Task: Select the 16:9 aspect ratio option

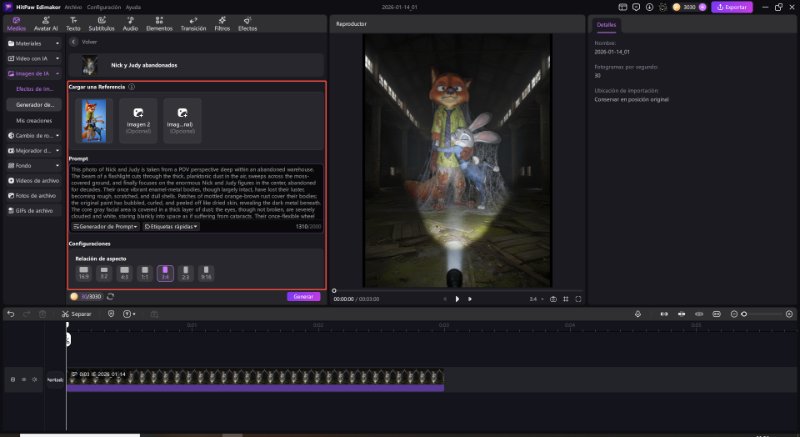Action: (x=83, y=271)
